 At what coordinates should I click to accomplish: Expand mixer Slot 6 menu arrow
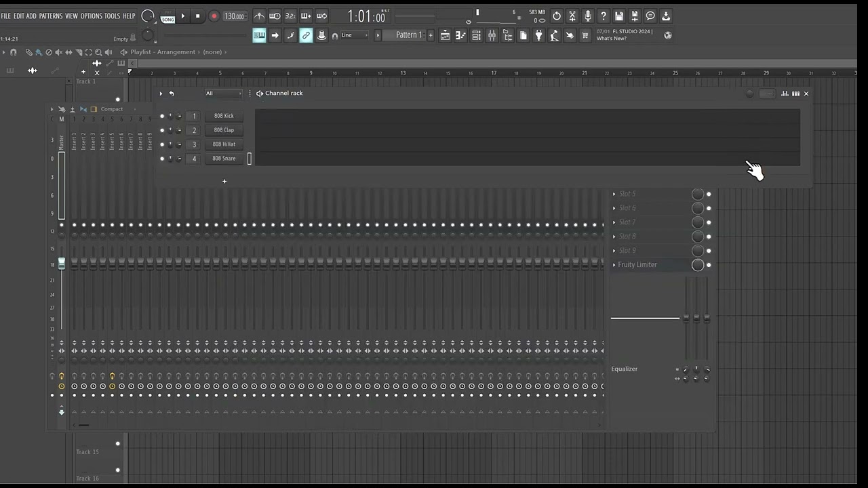point(614,208)
